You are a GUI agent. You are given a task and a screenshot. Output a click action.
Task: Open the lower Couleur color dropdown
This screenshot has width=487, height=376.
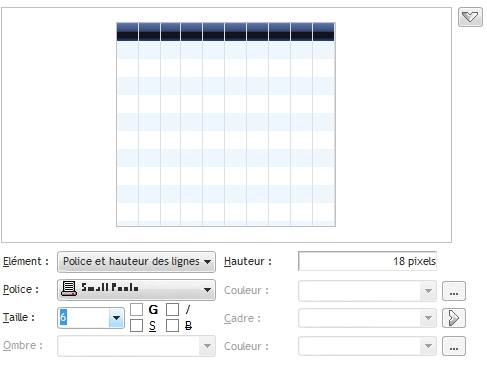coord(367,346)
